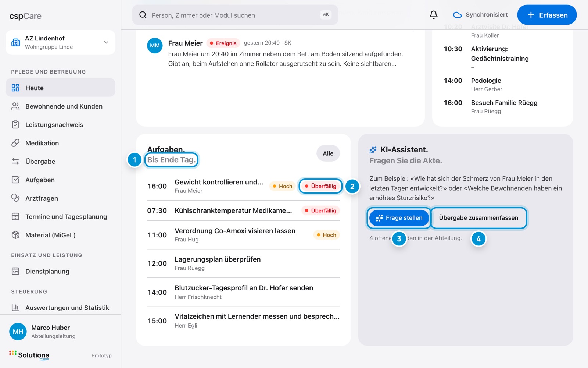Click the Leistungsnachweis clipboard icon
Screen dimensions: 588x368
15,124
